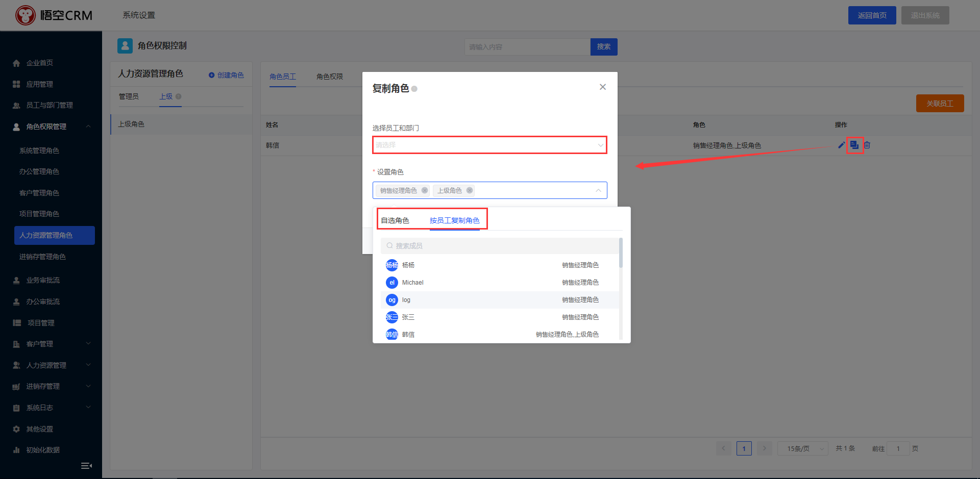
Task: Remove the 销售经理角色 tag
Action: click(x=425, y=190)
